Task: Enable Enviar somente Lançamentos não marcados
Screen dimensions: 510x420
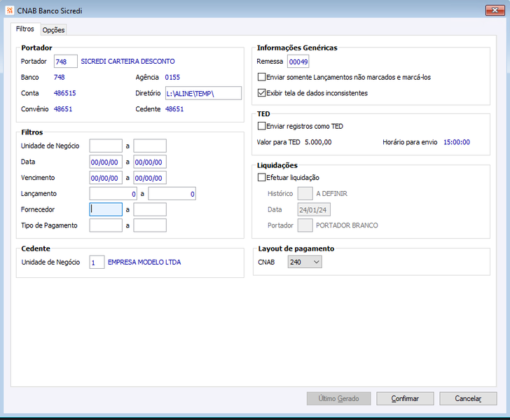Action: click(261, 77)
